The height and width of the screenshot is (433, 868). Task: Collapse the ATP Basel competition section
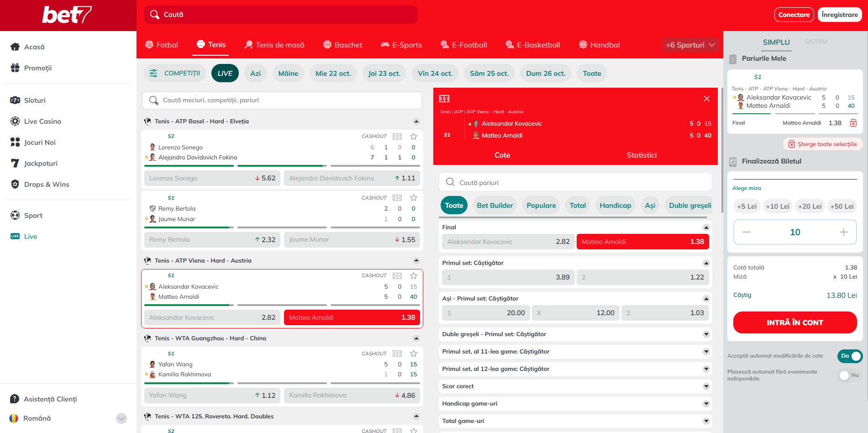416,121
